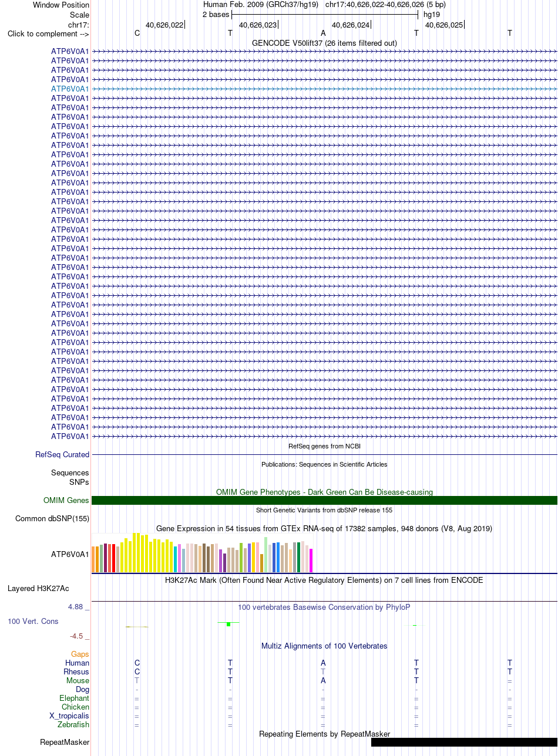Image resolution: width=558 pixels, height=756 pixels.
Task: Open 'Publications: Sequences in Scientific Articles' title
Action: click(324, 464)
